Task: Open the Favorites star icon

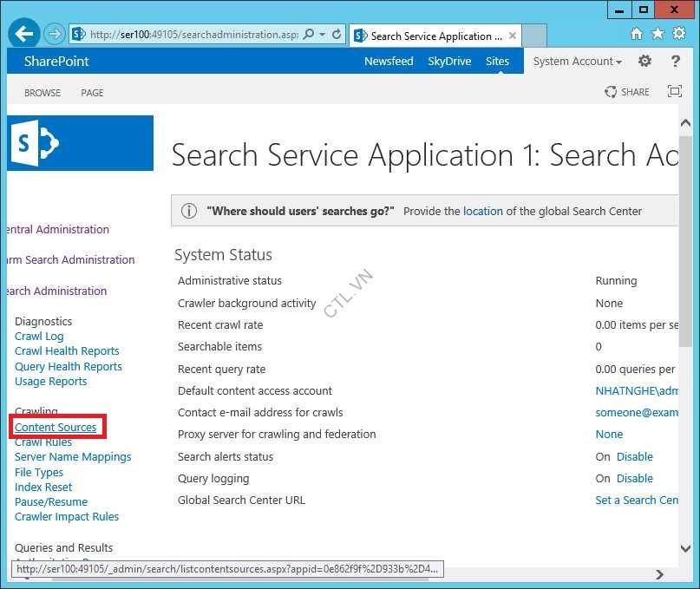Action: point(658,34)
